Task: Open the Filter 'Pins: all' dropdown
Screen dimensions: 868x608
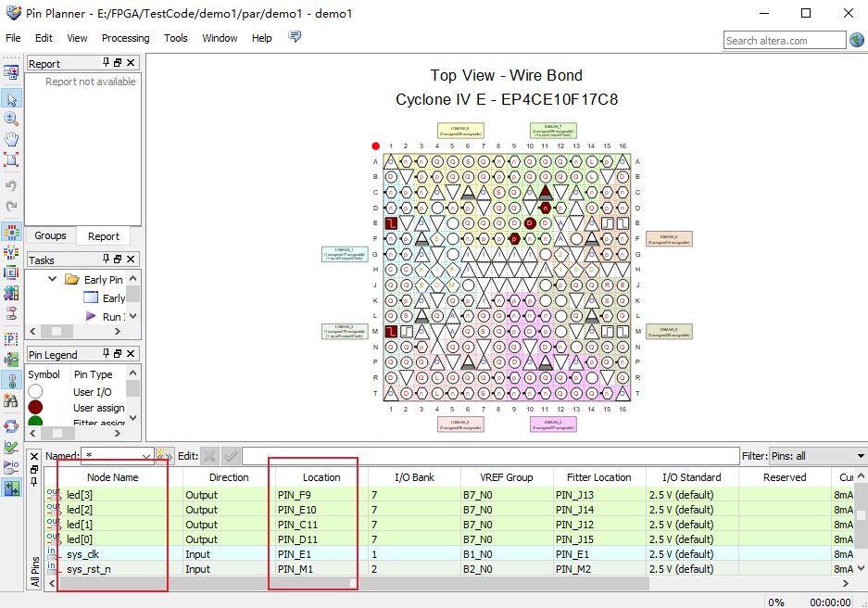Action: (861, 456)
